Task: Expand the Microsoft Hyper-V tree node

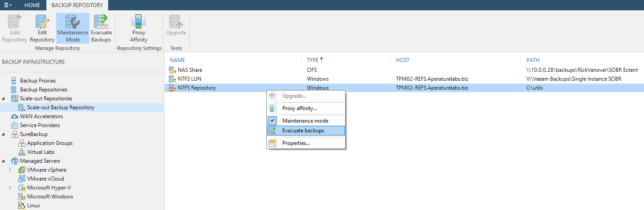Action: [x=11, y=188]
